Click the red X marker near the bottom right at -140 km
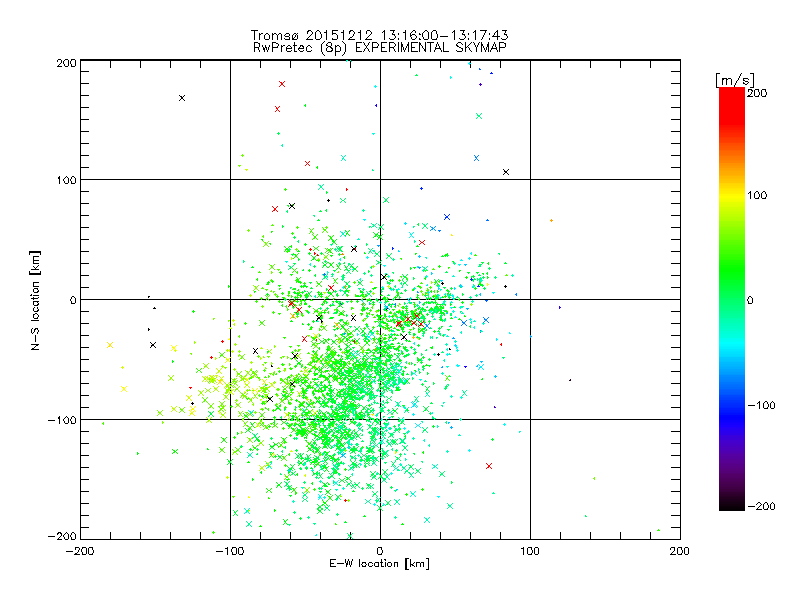The width and height of the screenshot is (800, 600). click(x=489, y=466)
